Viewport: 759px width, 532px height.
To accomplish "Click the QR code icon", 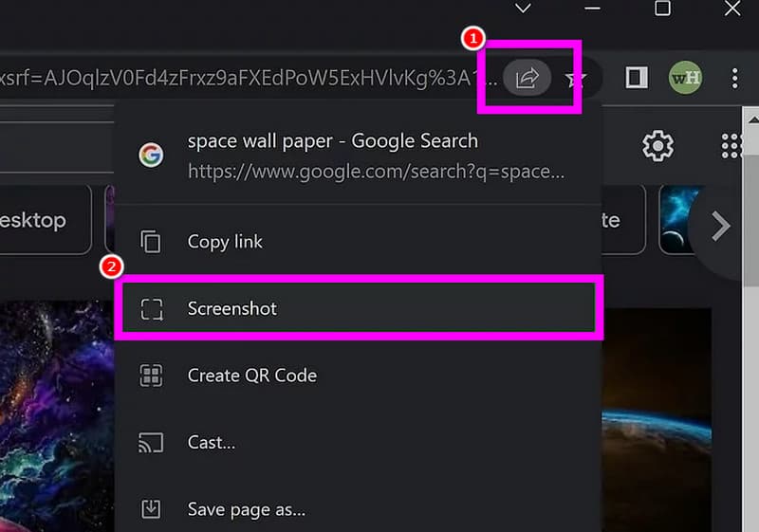I will [151, 376].
